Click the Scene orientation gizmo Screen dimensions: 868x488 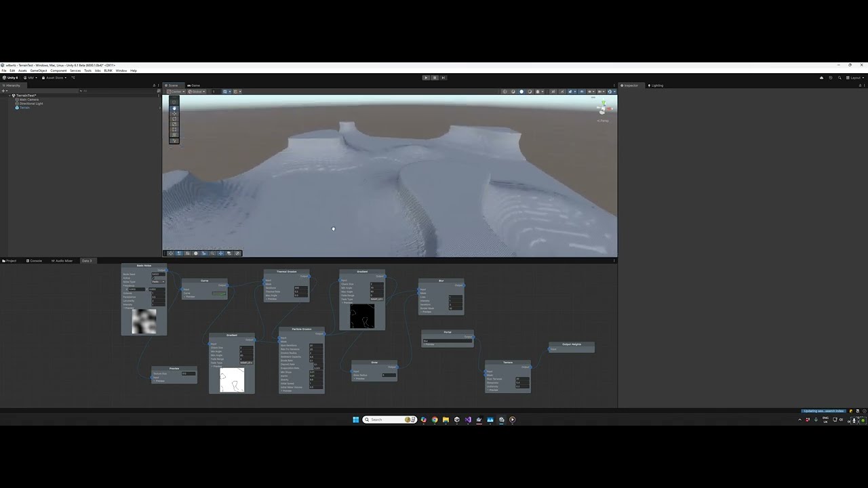pos(603,108)
